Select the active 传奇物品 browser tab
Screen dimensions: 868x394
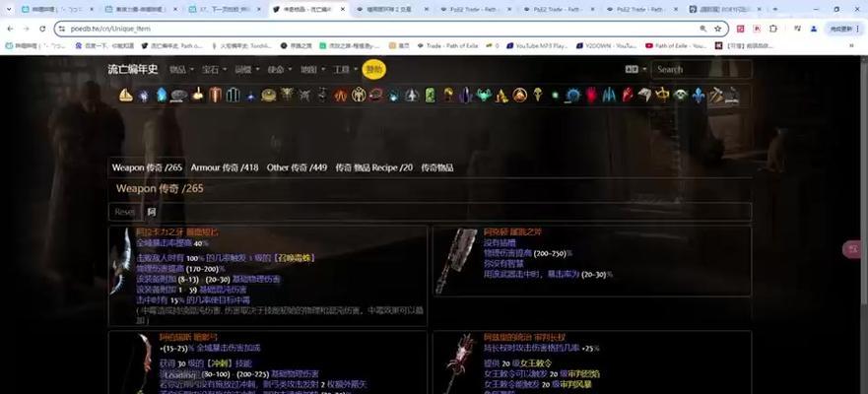coord(309,10)
